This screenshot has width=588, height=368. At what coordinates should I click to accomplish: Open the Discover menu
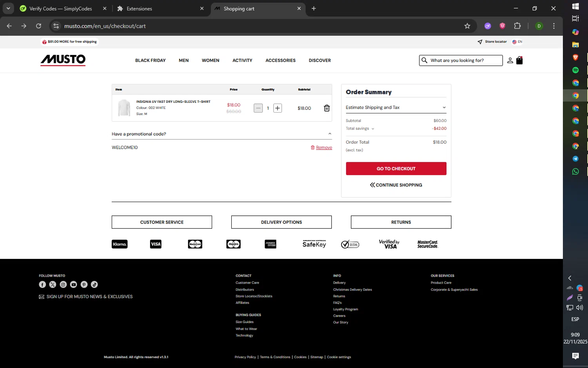pos(320,60)
